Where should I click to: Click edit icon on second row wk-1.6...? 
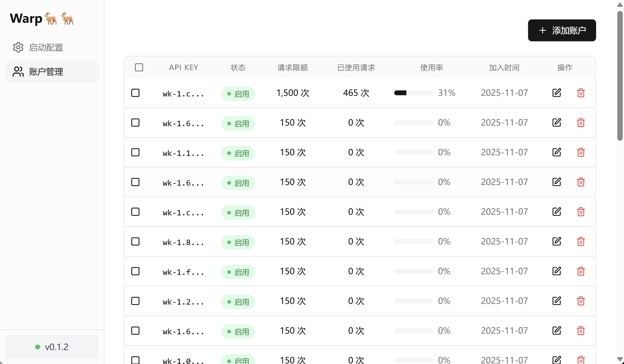[557, 123]
